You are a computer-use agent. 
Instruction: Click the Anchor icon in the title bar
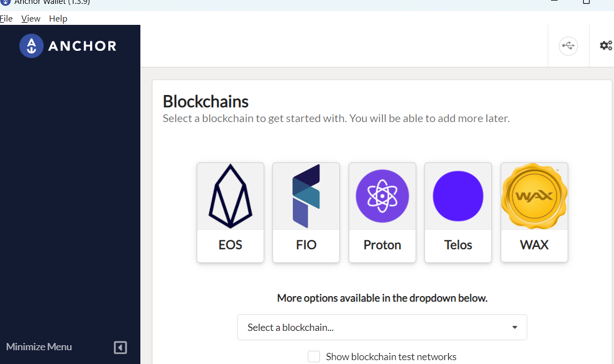5,2
